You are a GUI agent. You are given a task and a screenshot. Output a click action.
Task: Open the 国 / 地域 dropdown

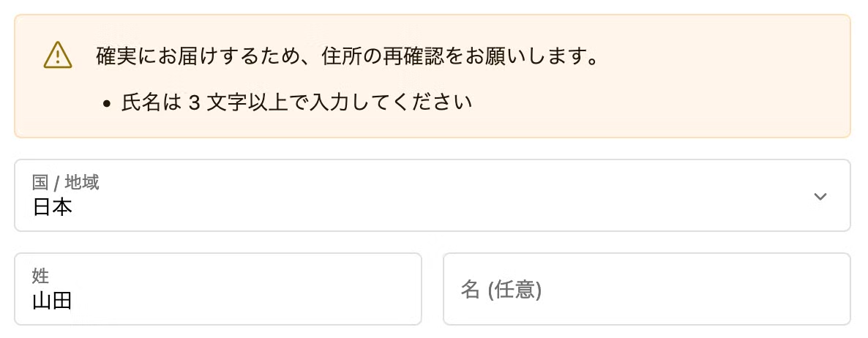coord(432,195)
